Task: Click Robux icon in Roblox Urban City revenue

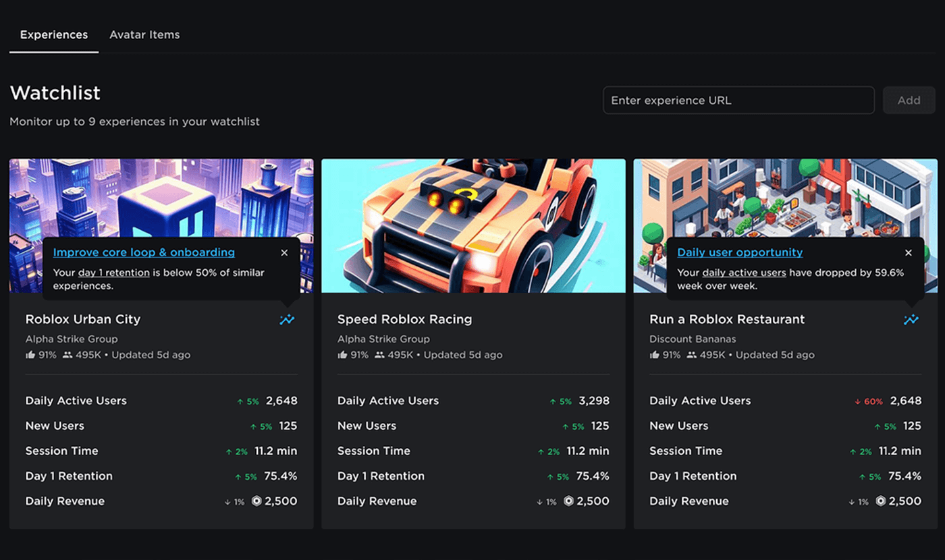Action: tap(256, 501)
